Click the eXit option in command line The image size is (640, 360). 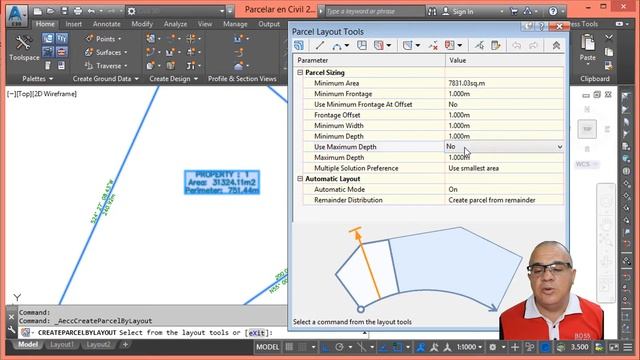tap(257, 333)
